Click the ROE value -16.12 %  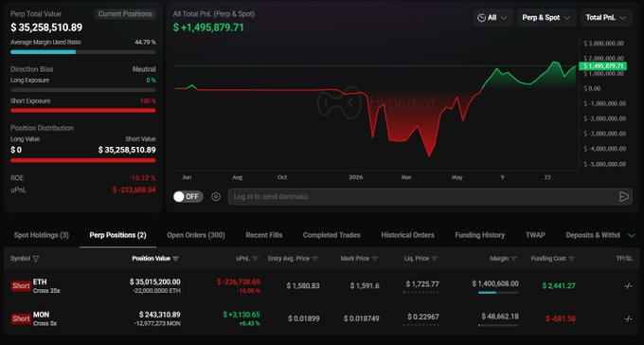pyautogui.click(x=142, y=178)
